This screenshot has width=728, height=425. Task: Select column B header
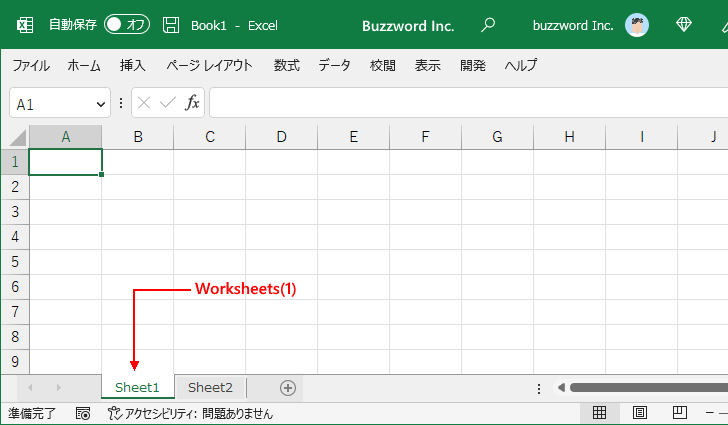click(137, 137)
